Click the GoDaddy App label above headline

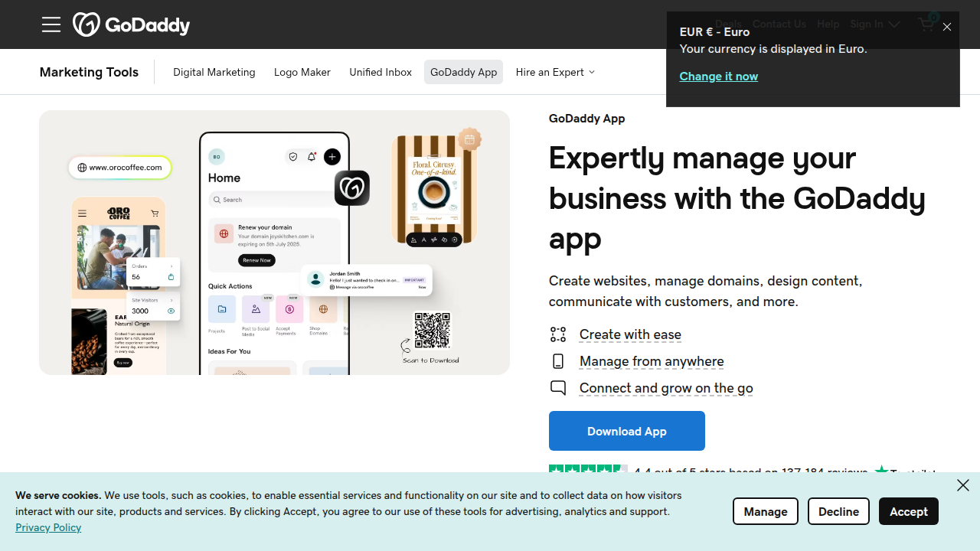pyautogui.click(x=587, y=119)
